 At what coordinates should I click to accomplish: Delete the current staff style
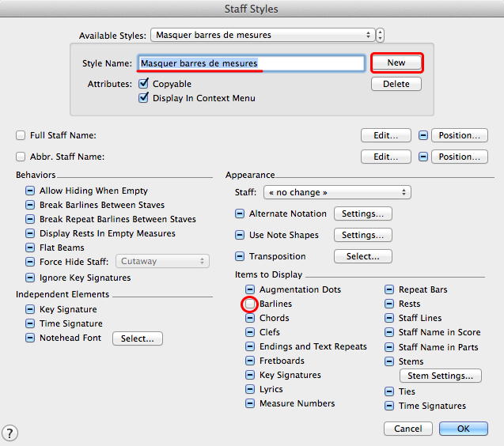[x=396, y=84]
